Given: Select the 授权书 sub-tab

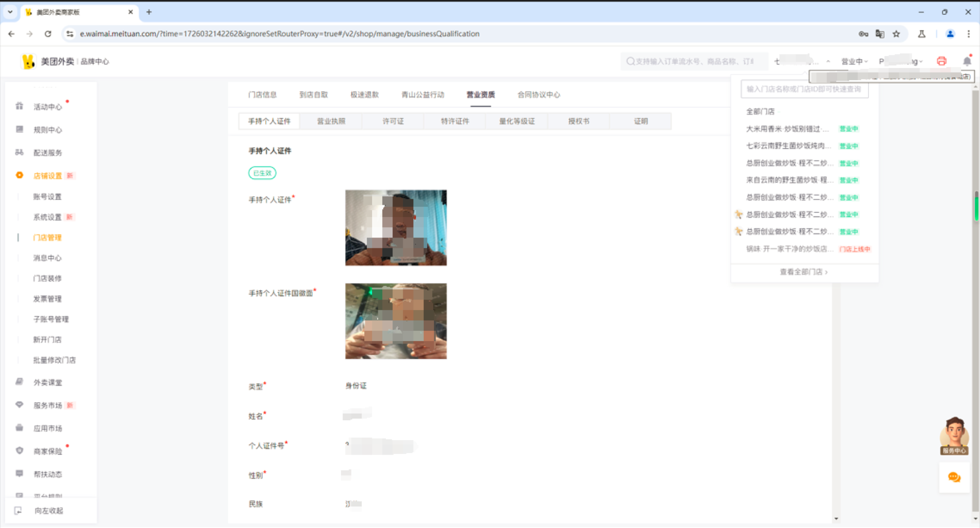Looking at the screenshot, I should [579, 121].
